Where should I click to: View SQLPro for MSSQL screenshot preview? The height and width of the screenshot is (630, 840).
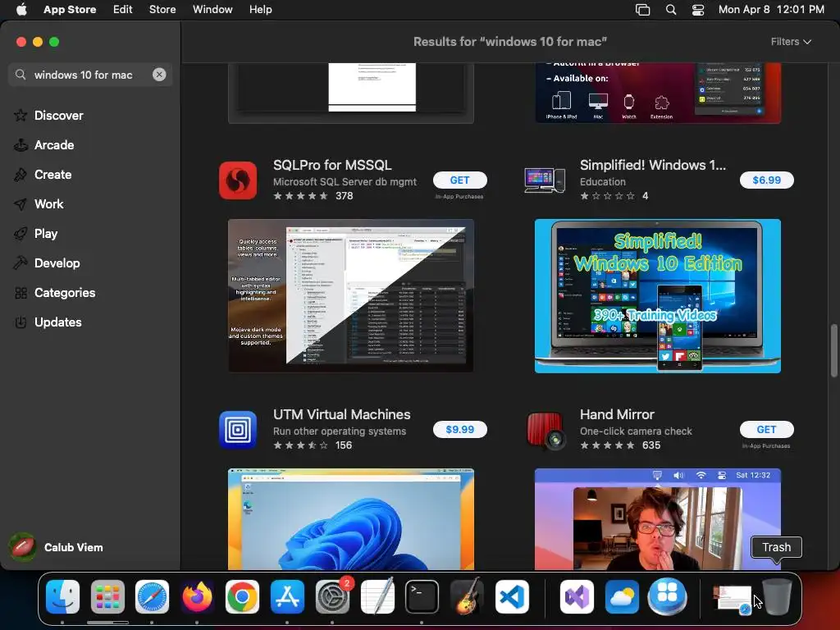(x=351, y=295)
